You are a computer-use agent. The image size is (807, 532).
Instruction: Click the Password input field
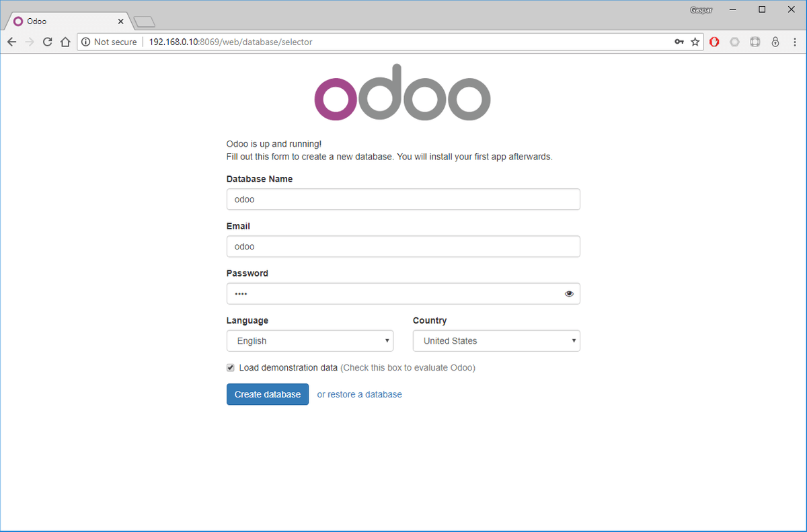(403, 293)
